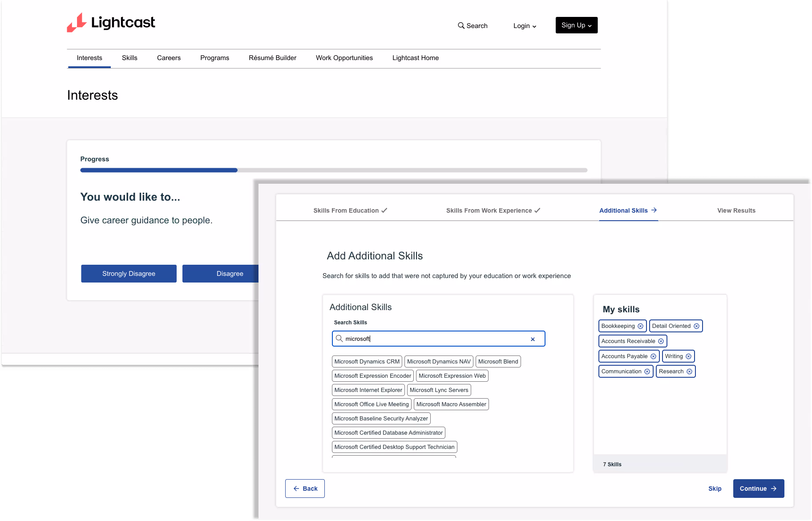Remove Research skill via its x icon
Image resolution: width=812 pixels, height=521 pixels.
689,372
